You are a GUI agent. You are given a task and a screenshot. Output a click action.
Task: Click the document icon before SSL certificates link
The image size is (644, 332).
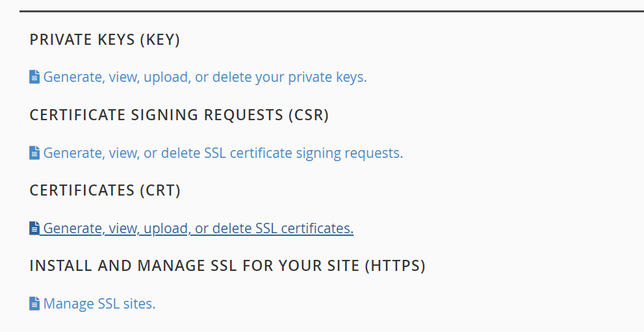pos(34,229)
